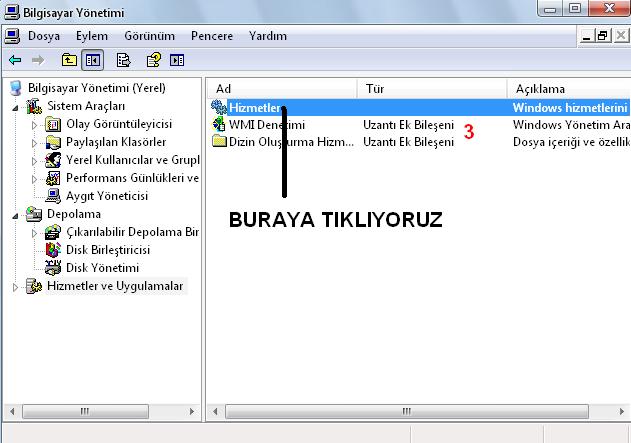Open the Dosya menu

[x=44, y=36]
